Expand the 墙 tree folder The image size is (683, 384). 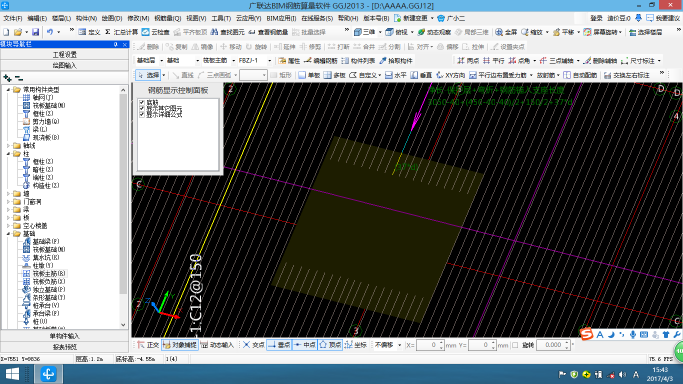point(8,194)
